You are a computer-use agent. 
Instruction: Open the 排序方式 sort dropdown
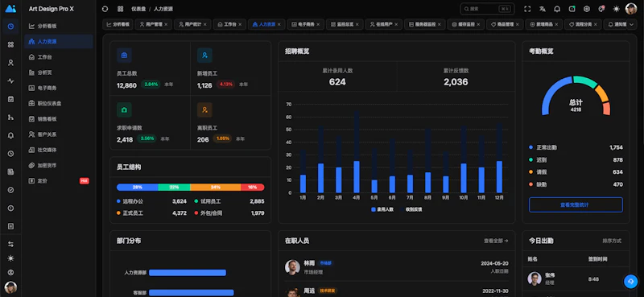(x=612, y=241)
